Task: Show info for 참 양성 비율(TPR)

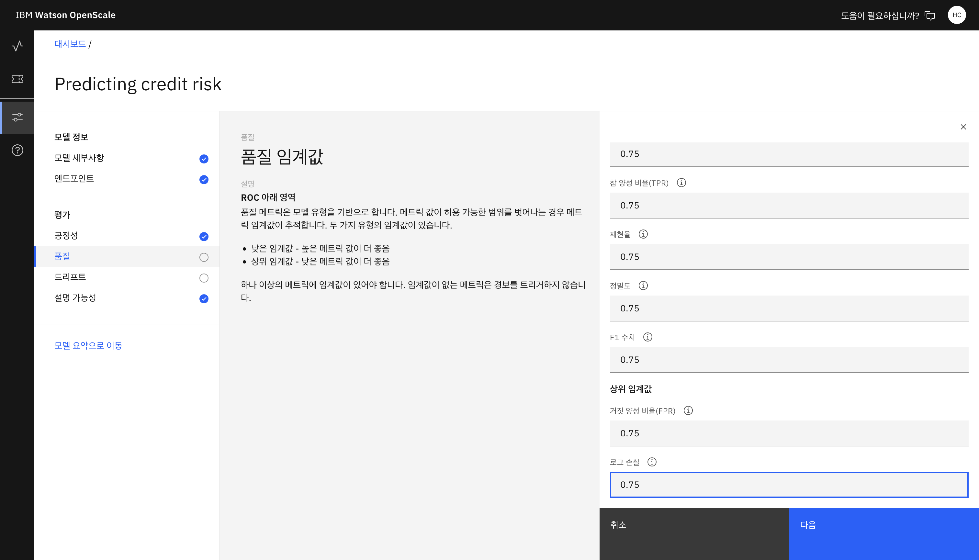Action: tap(681, 183)
